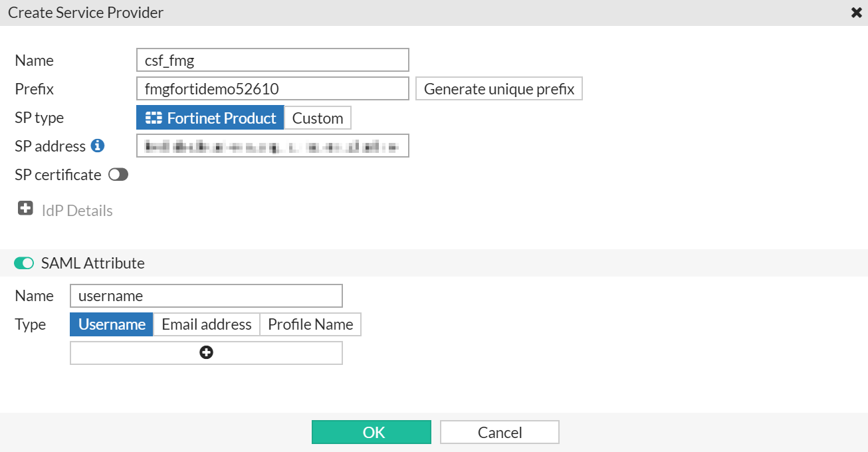Choose Email address attribute type

point(207,324)
